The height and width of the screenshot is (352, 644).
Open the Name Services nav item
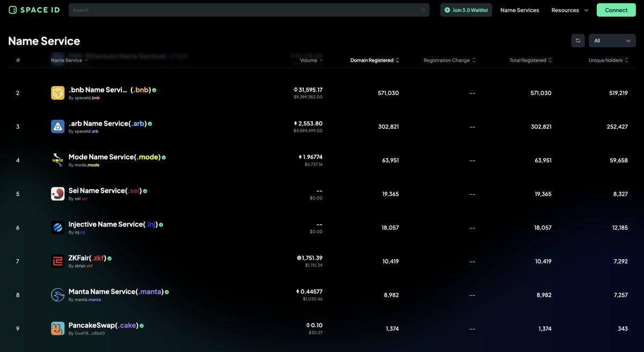(x=519, y=10)
